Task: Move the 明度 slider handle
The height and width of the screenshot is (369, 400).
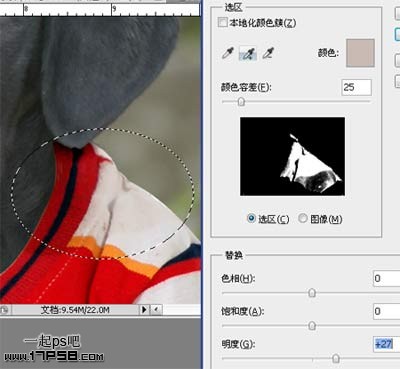Action: point(336,359)
